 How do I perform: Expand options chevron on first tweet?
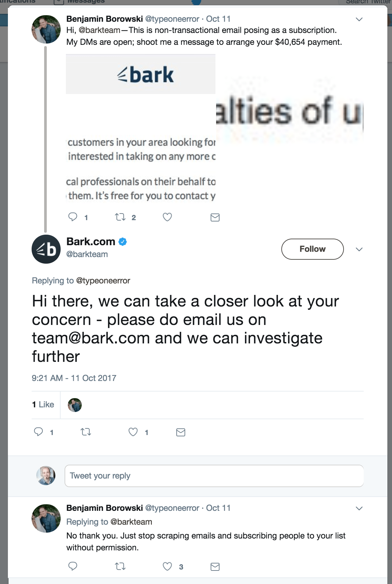359,19
